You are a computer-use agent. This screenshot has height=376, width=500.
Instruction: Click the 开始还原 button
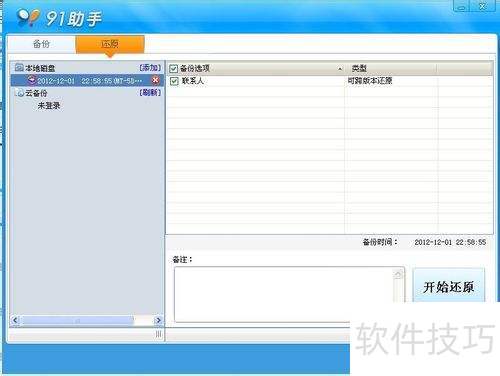(x=448, y=286)
